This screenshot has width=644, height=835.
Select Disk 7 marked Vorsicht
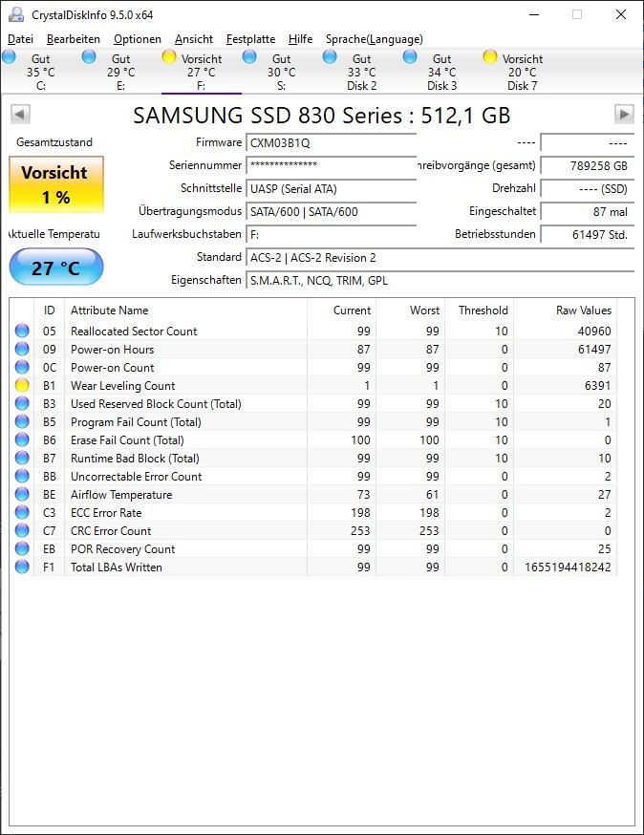[x=522, y=72]
